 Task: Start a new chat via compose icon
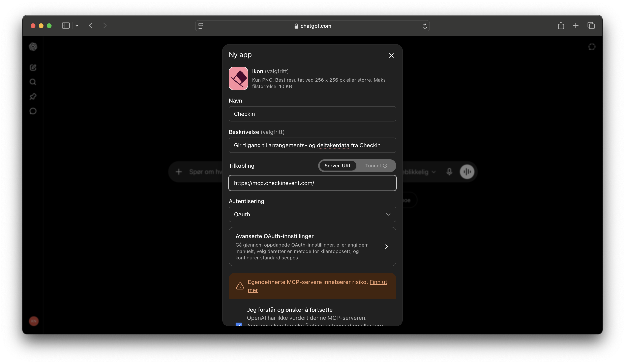(x=33, y=67)
